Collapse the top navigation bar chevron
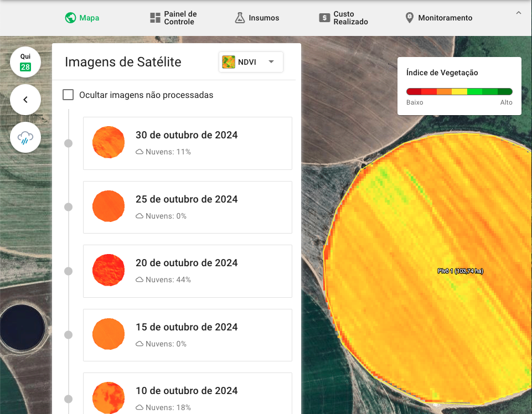Image resolution: width=532 pixels, height=414 pixels. 519,13
